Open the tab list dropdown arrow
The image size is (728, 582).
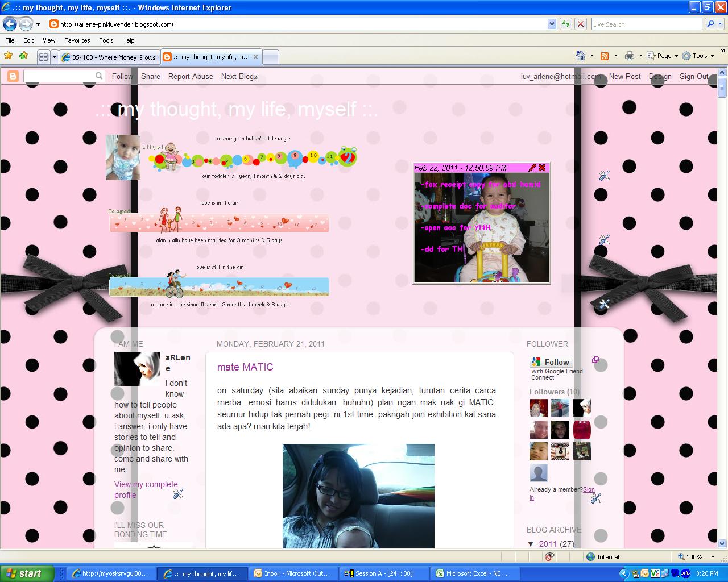point(54,57)
